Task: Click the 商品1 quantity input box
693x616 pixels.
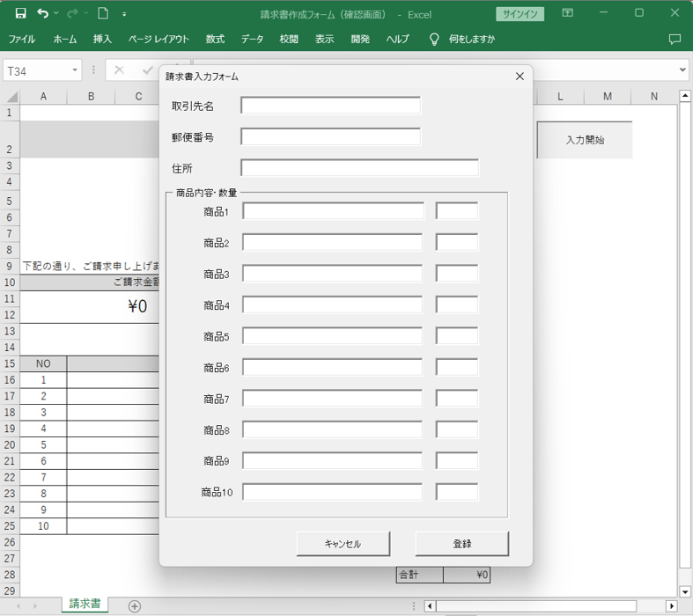Action: [x=457, y=211]
